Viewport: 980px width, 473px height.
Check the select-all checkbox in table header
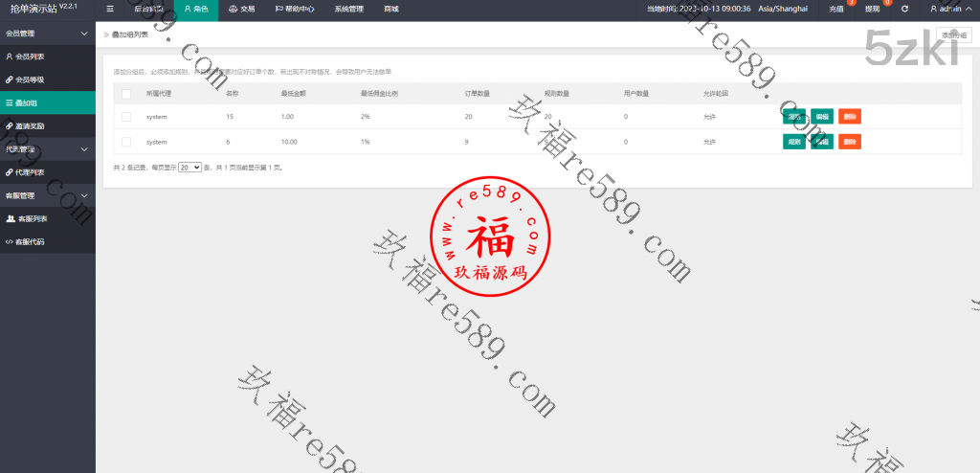coord(126,94)
